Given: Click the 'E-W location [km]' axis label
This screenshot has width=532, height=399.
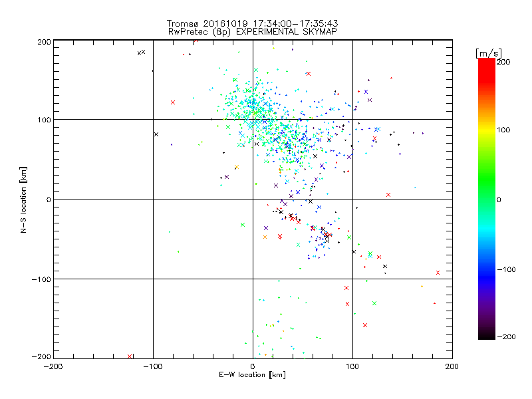Looking at the screenshot, I should (x=252, y=375).
